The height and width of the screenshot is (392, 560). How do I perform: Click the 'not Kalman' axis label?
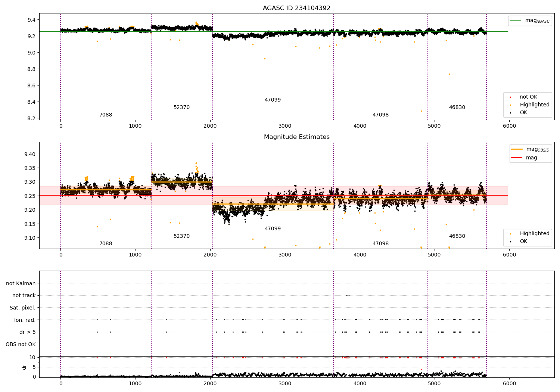(21, 284)
